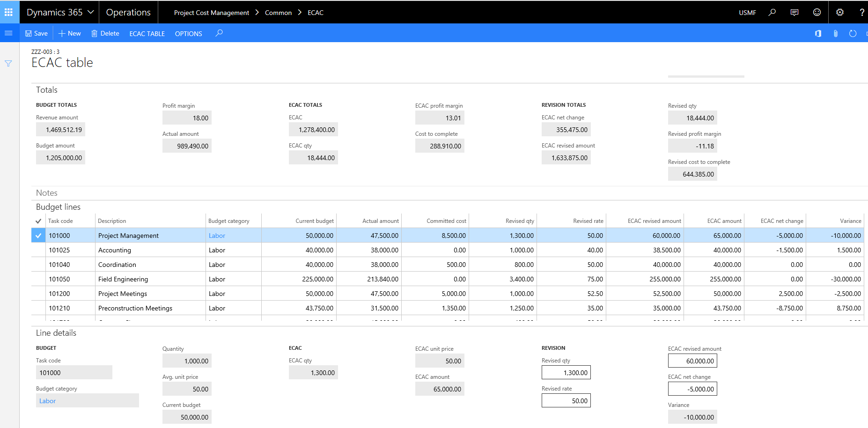The height and width of the screenshot is (428, 868).
Task: Open attachments paperclip icon
Action: tap(836, 33)
